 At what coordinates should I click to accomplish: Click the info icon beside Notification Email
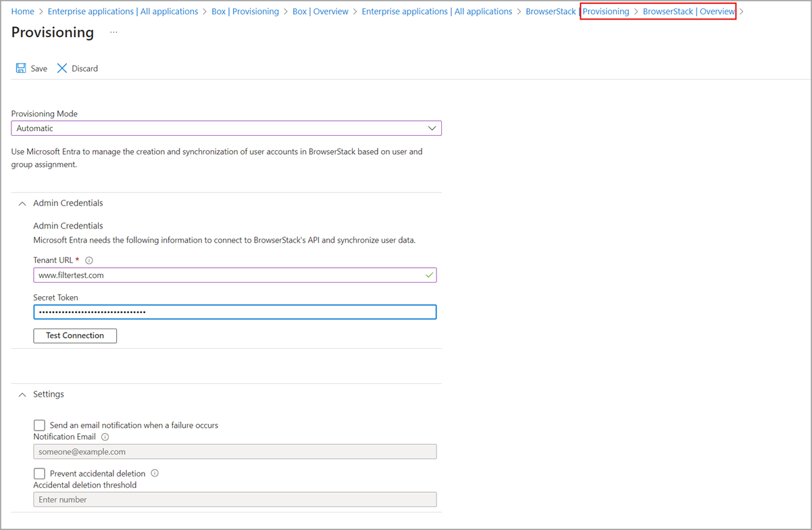click(103, 437)
